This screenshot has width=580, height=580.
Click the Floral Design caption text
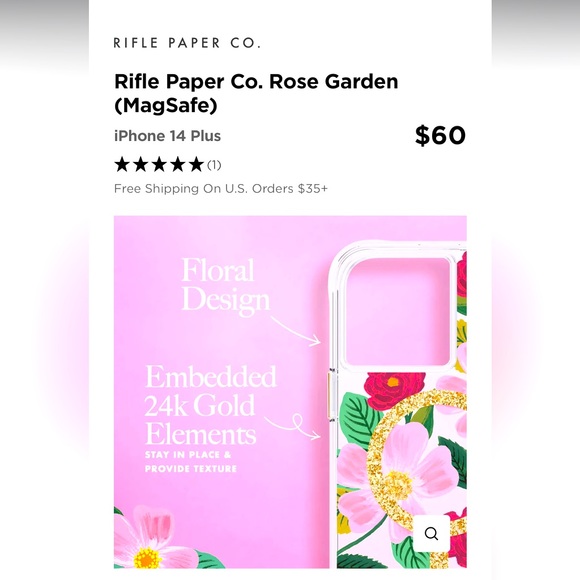click(x=226, y=286)
